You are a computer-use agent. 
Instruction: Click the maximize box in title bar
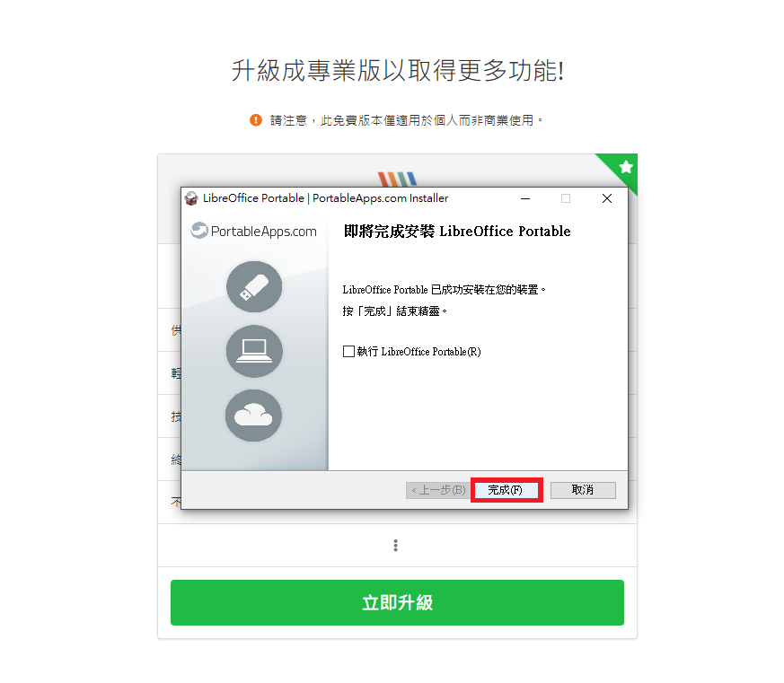click(566, 198)
